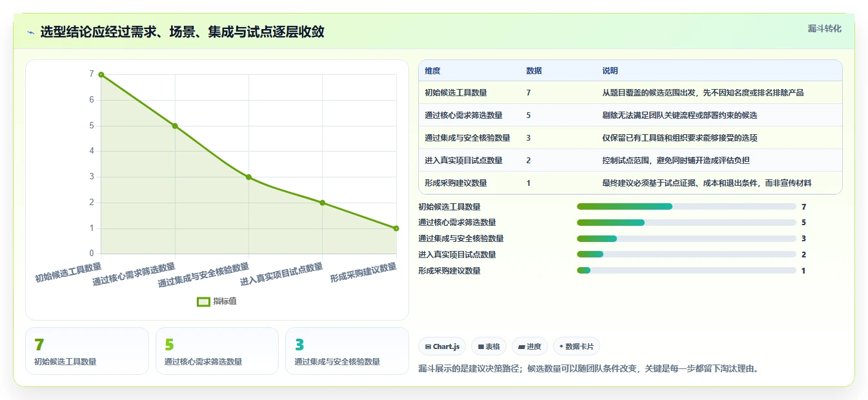The height and width of the screenshot is (400, 868).
Task: Click the 数据 cell showing 5 in the table
Action: pyautogui.click(x=529, y=115)
